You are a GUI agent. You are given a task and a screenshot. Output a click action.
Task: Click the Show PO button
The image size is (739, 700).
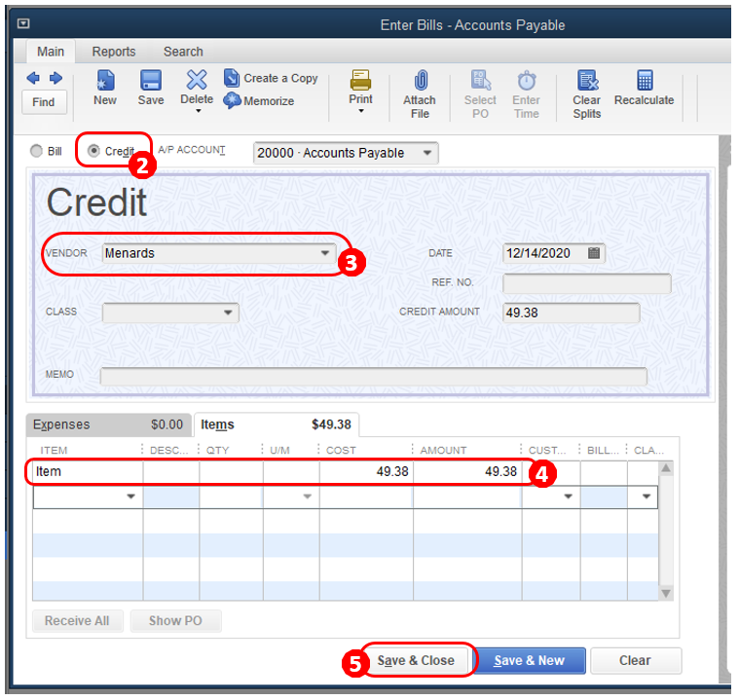coord(176,620)
